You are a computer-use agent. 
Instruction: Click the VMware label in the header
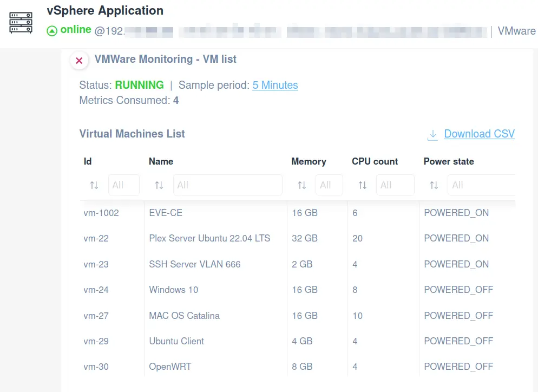pos(516,31)
